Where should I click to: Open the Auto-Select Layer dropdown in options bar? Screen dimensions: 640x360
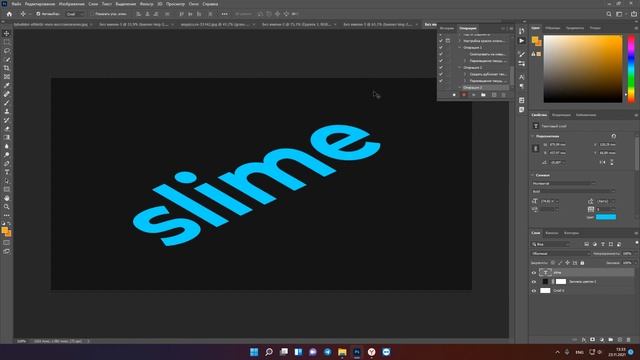coord(74,14)
